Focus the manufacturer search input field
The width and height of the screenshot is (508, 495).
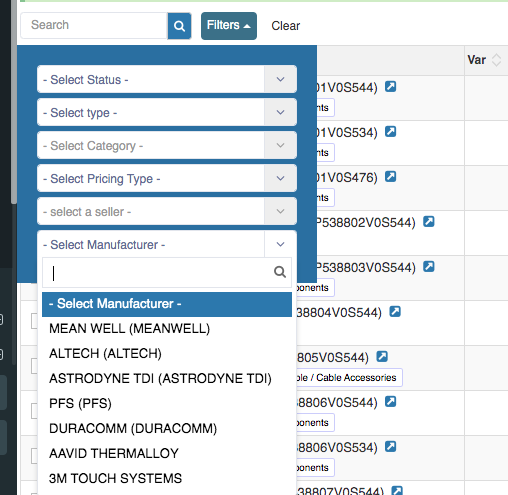click(167, 272)
